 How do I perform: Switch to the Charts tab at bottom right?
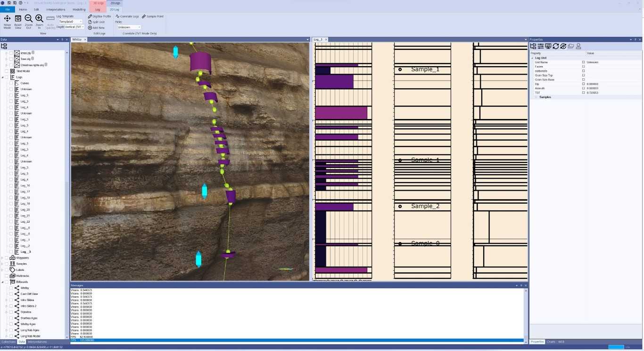click(551, 342)
